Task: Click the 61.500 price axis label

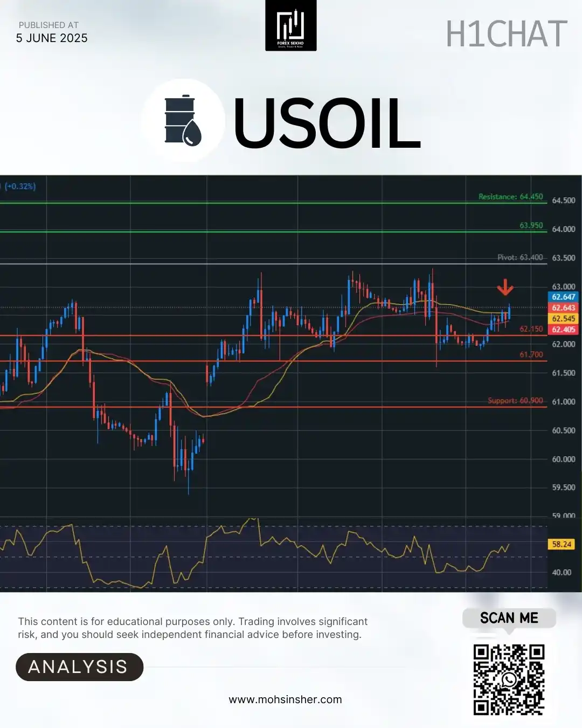Action: (564, 373)
